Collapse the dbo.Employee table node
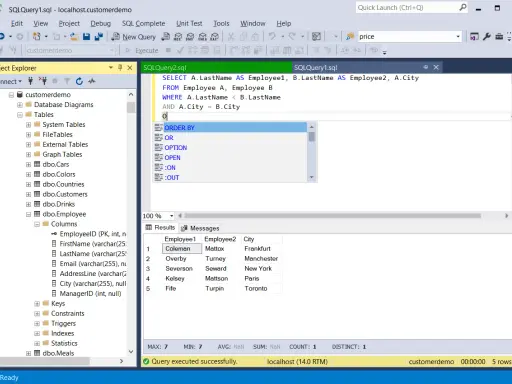 28,214
